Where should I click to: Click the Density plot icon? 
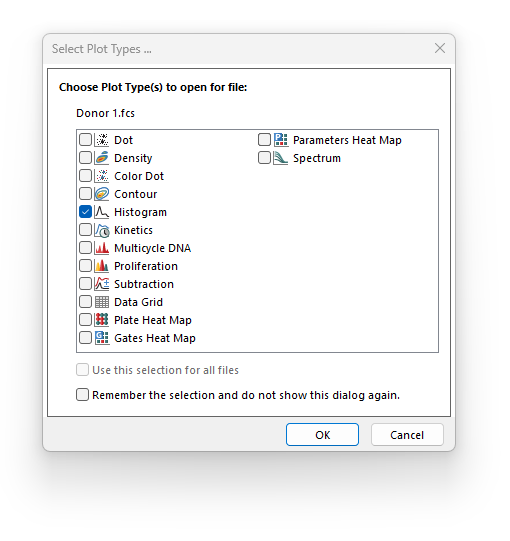point(102,158)
